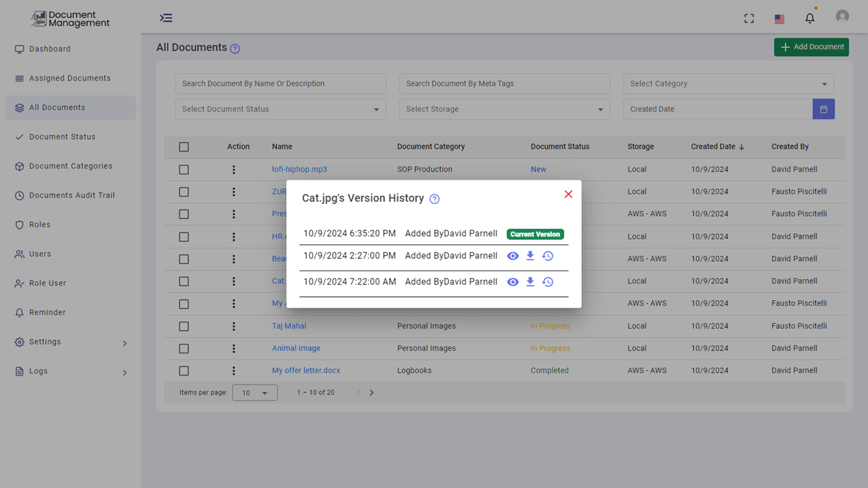
Task: Expand the Settings menu in sidebar
Action: [x=70, y=342]
